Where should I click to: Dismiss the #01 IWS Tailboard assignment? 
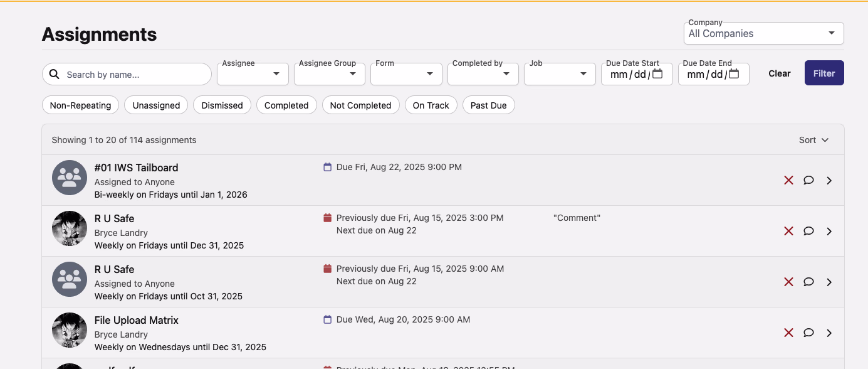pyautogui.click(x=788, y=180)
